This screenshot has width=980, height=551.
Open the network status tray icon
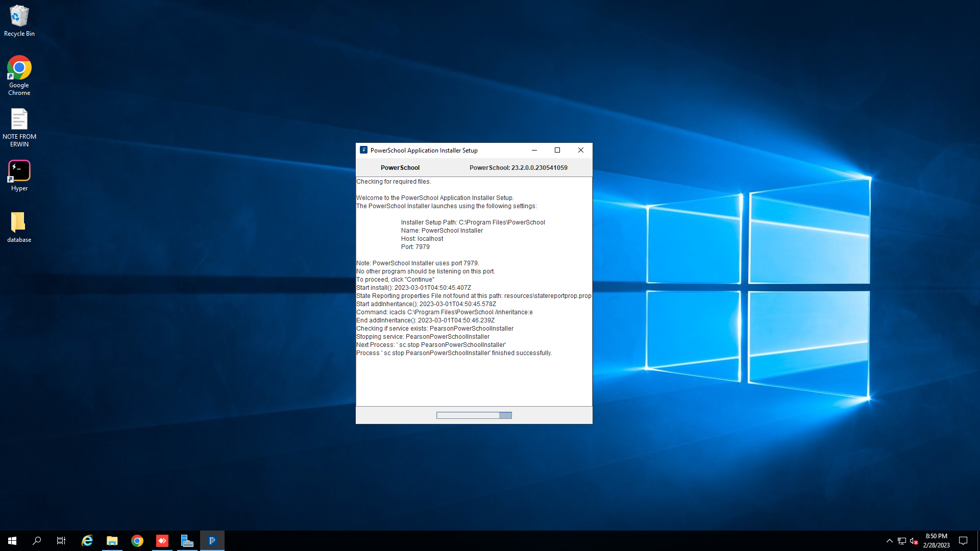902,541
